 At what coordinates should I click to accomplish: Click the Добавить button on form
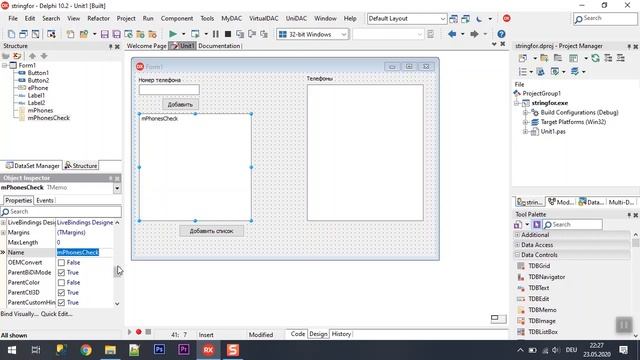pyautogui.click(x=180, y=104)
